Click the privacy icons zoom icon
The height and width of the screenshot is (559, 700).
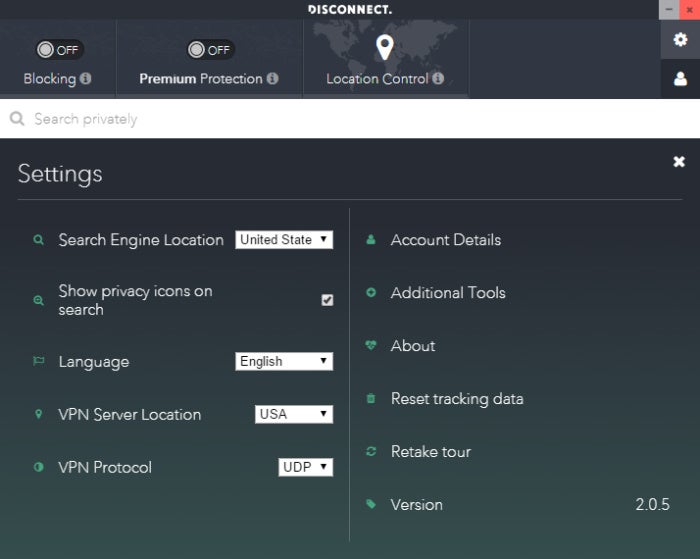(x=38, y=300)
